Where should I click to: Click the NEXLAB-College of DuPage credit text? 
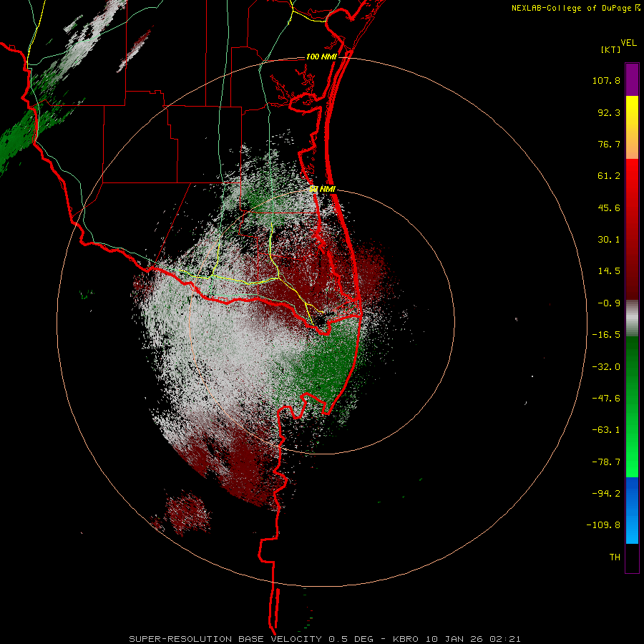point(571,8)
